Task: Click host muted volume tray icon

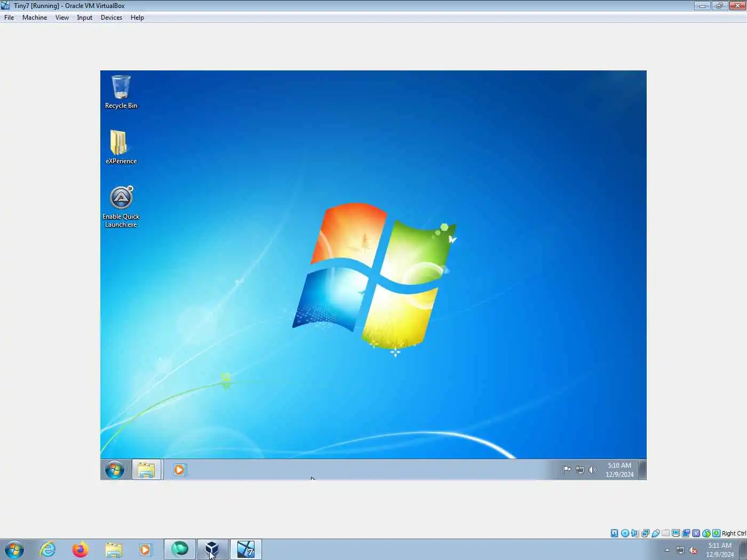Action: (693, 550)
